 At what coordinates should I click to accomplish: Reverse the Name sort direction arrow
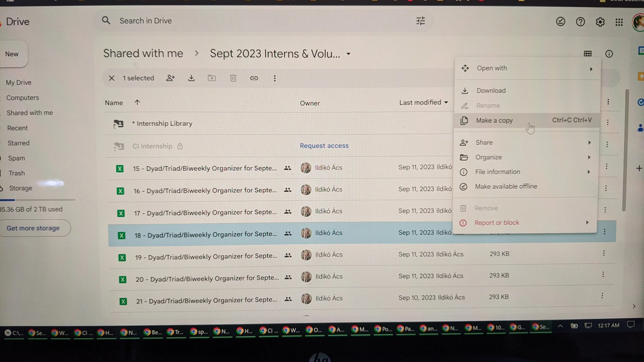[x=137, y=102]
